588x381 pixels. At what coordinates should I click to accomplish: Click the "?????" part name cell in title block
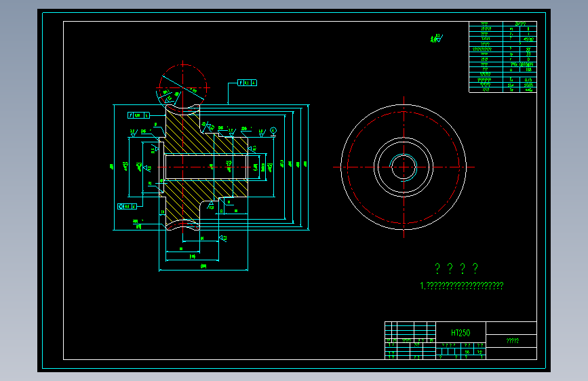(512, 341)
